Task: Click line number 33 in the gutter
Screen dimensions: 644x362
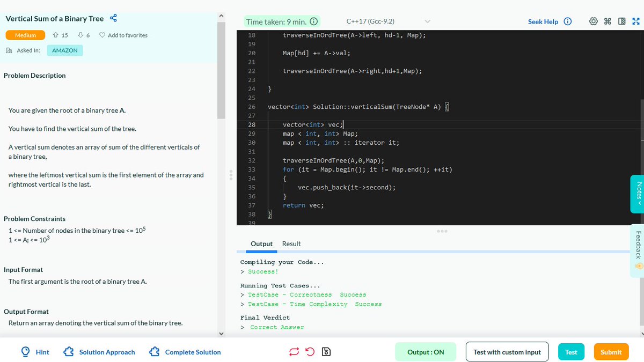Action: pyautogui.click(x=252, y=169)
